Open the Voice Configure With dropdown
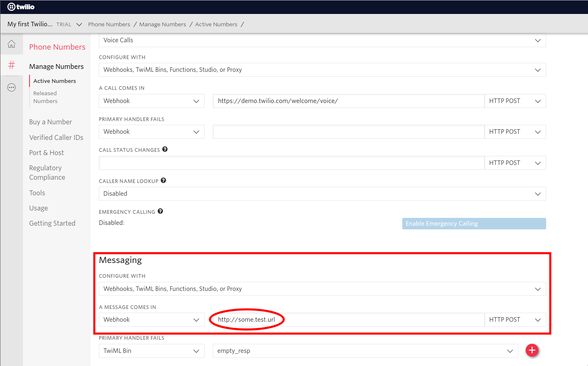This screenshot has width=588, height=366. [322, 70]
